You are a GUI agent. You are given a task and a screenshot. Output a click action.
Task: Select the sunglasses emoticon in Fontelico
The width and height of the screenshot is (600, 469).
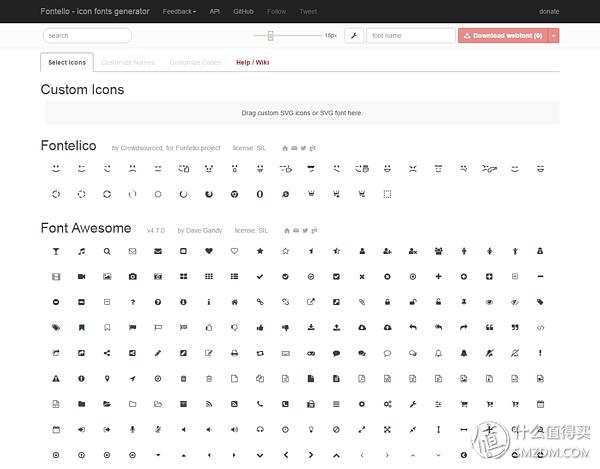(x=311, y=169)
